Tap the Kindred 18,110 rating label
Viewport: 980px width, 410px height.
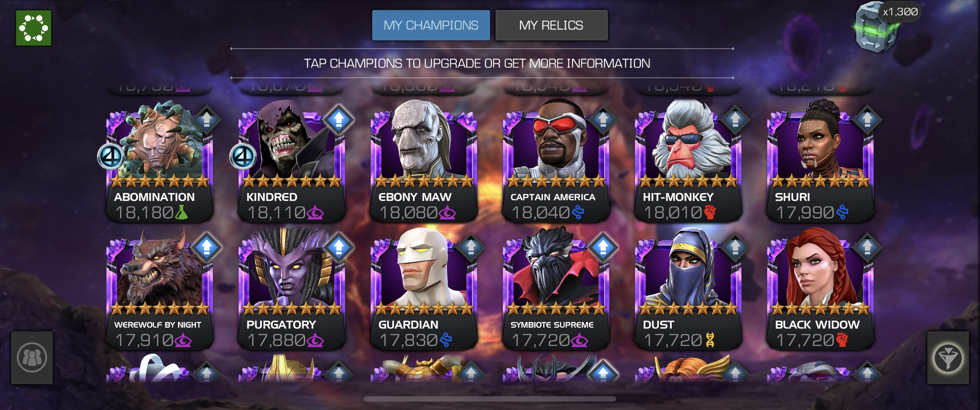(x=285, y=213)
